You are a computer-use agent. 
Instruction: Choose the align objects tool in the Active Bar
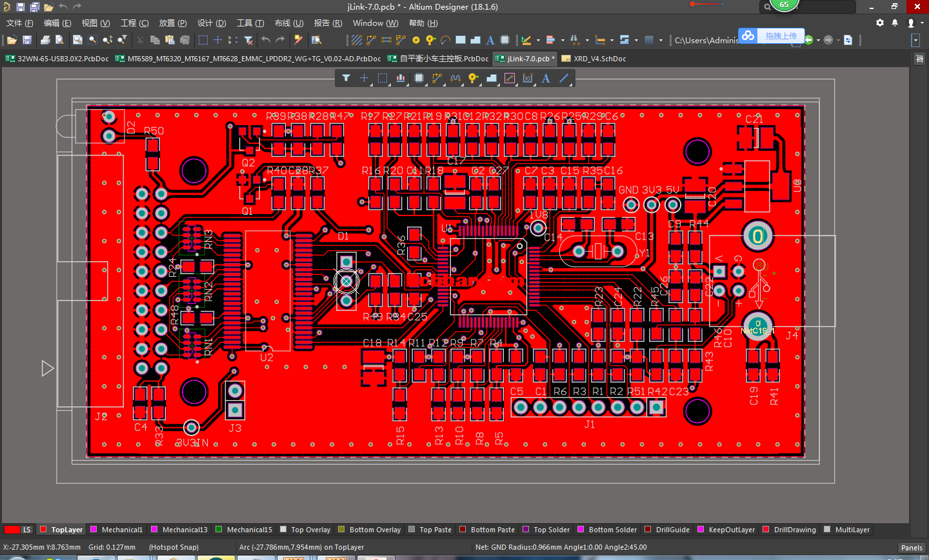401,78
